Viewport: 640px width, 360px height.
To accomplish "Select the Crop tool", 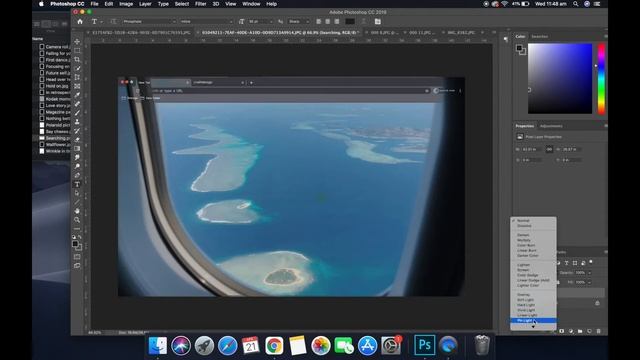I will [x=77, y=60].
